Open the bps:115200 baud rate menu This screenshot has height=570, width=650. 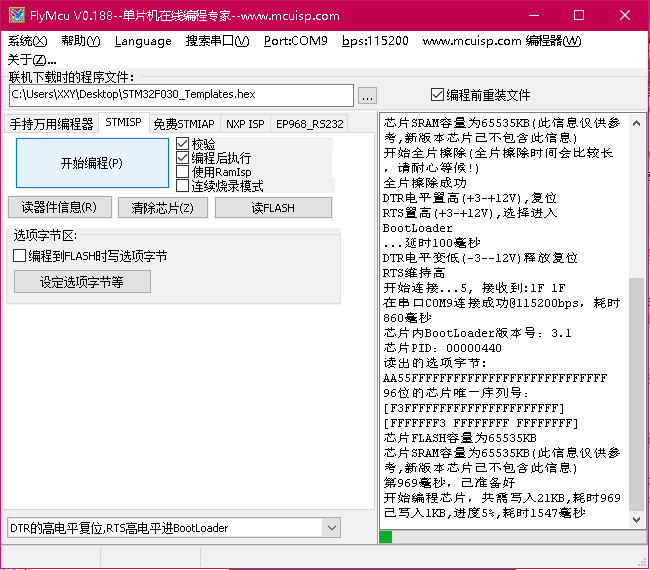click(x=375, y=41)
